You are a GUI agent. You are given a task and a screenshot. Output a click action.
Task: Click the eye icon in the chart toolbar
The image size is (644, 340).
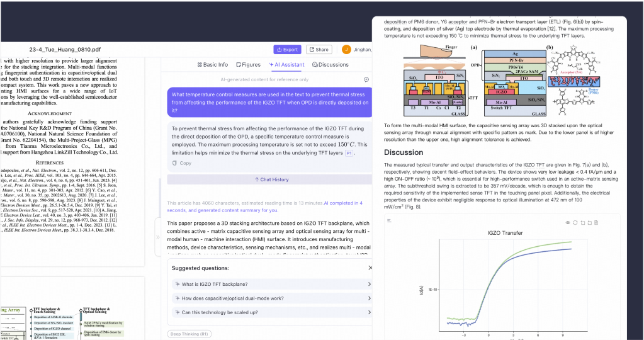(568, 222)
